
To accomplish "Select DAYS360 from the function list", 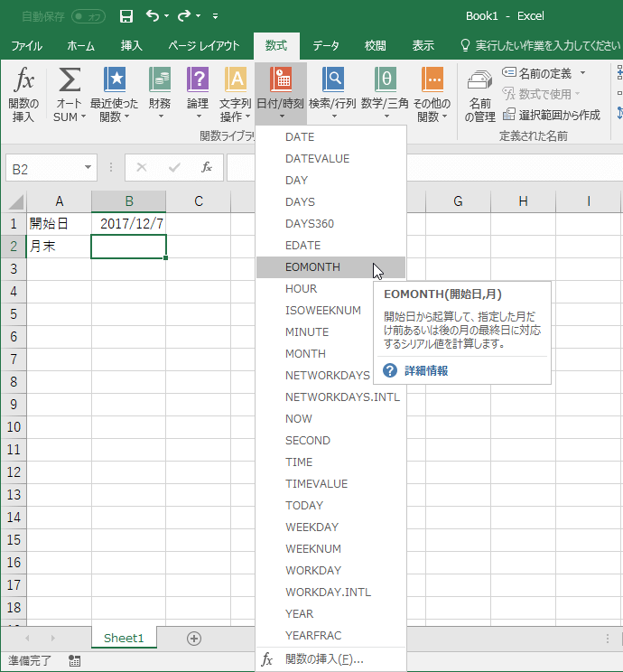I will tap(330, 224).
